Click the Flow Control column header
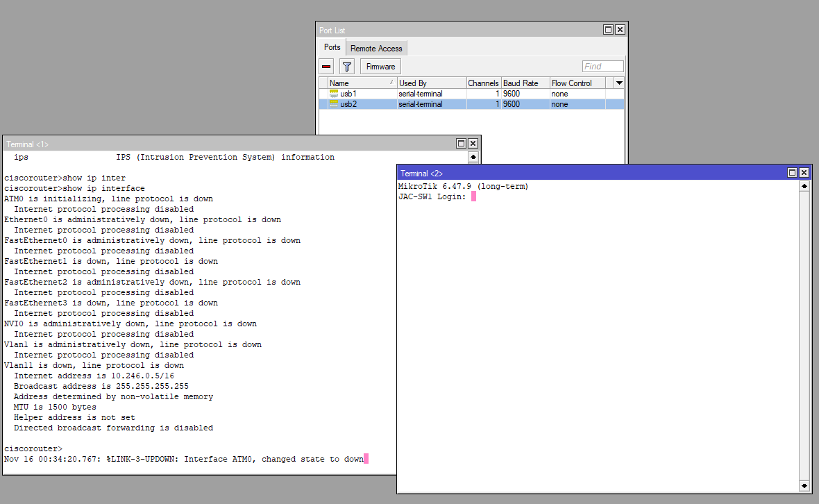This screenshot has width=819, height=504. [x=576, y=83]
